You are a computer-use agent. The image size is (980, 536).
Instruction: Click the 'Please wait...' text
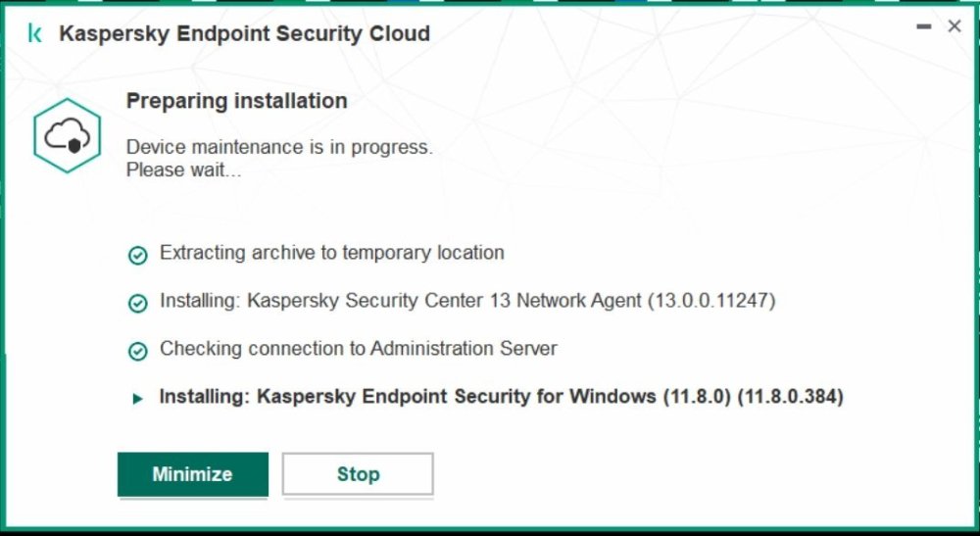click(x=183, y=171)
